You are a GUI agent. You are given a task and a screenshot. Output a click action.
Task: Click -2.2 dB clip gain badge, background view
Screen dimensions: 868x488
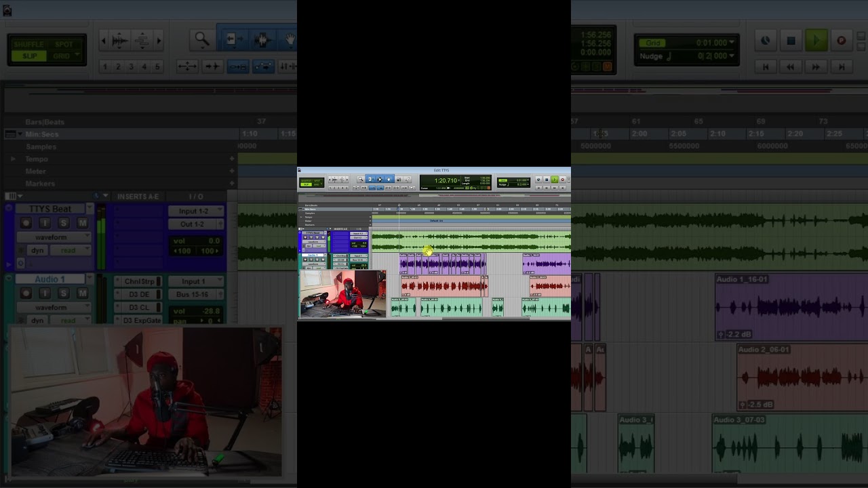click(x=736, y=334)
